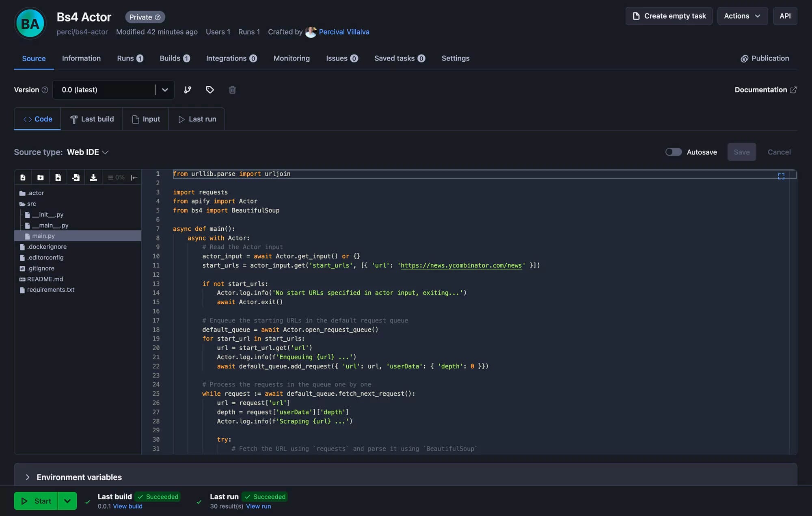Delete the version using the trash icon
This screenshot has width=812, height=516.
[x=232, y=90]
